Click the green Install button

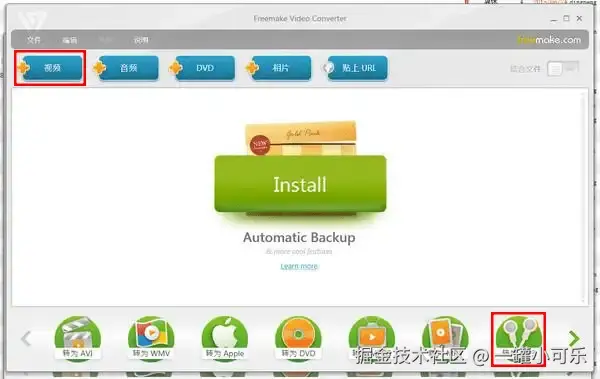coord(300,184)
